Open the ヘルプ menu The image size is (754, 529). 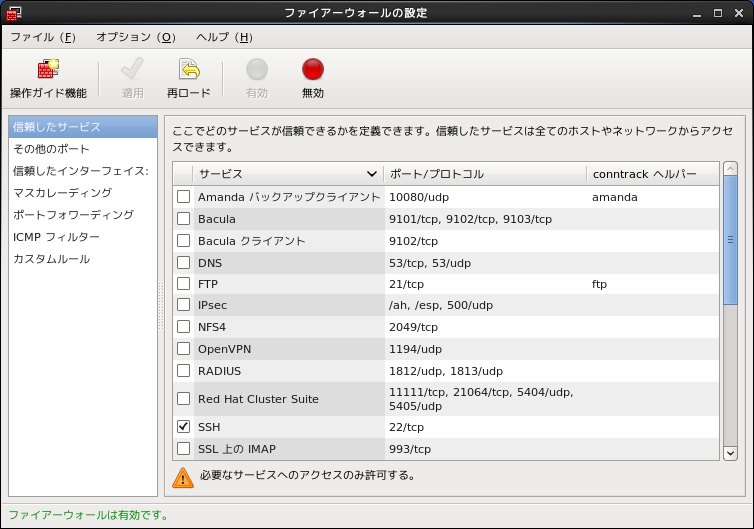[x=223, y=37]
